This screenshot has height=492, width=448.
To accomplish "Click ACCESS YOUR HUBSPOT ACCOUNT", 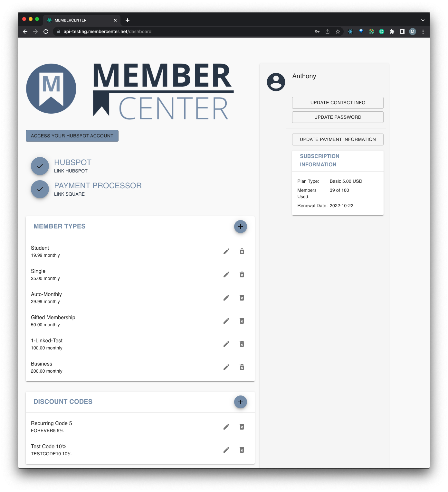I will coord(72,135).
